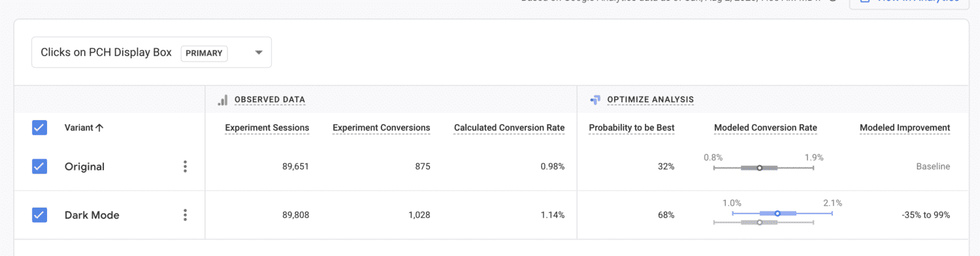Click the Calculated Conversion Rate header
This screenshot has width=980, height=256.
pyautogui.click(x=510, y=128)
